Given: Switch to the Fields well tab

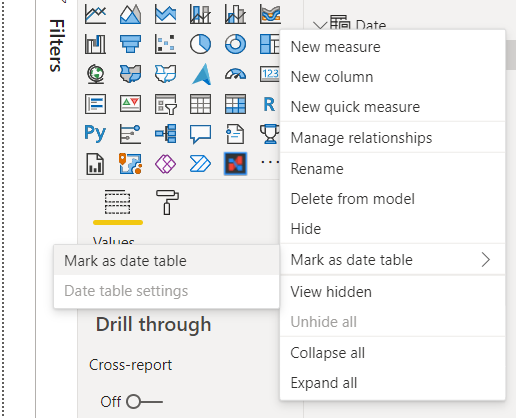Looking at the screenshot, I should 118,202.
